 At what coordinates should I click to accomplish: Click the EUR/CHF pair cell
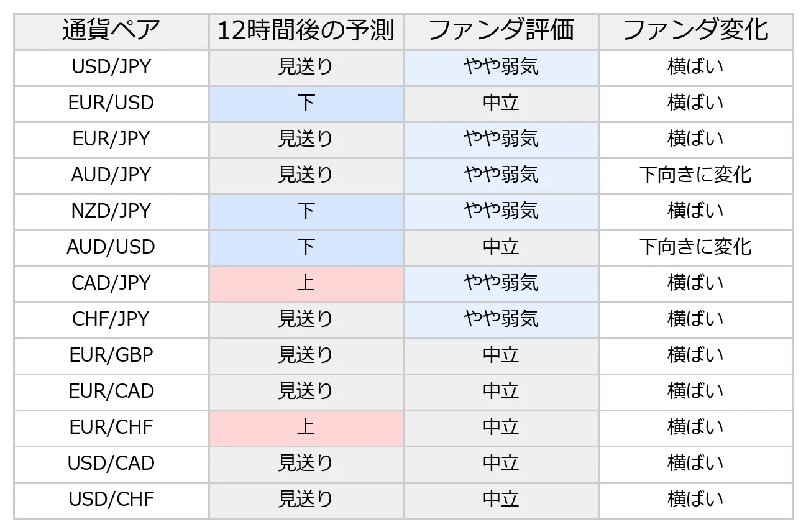111,428
